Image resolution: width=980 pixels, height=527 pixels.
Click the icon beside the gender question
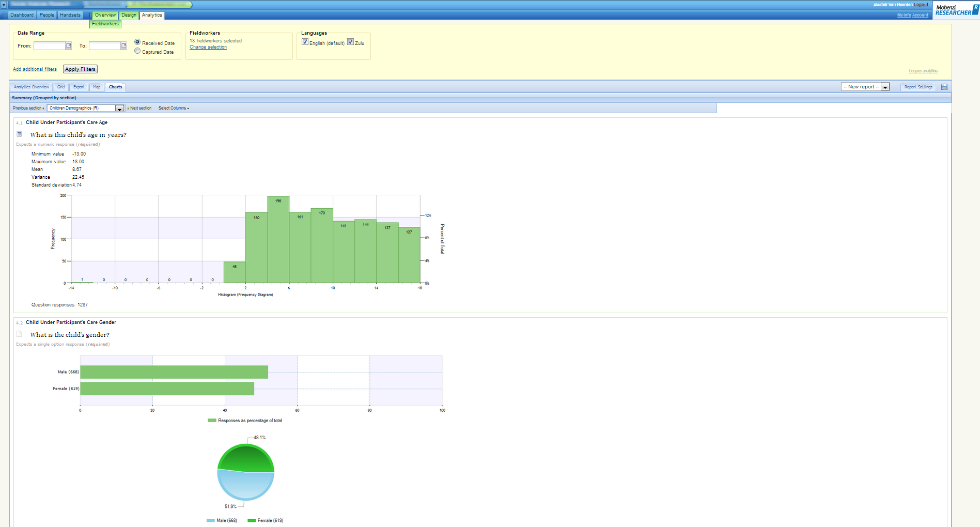(x=19, y=334)
